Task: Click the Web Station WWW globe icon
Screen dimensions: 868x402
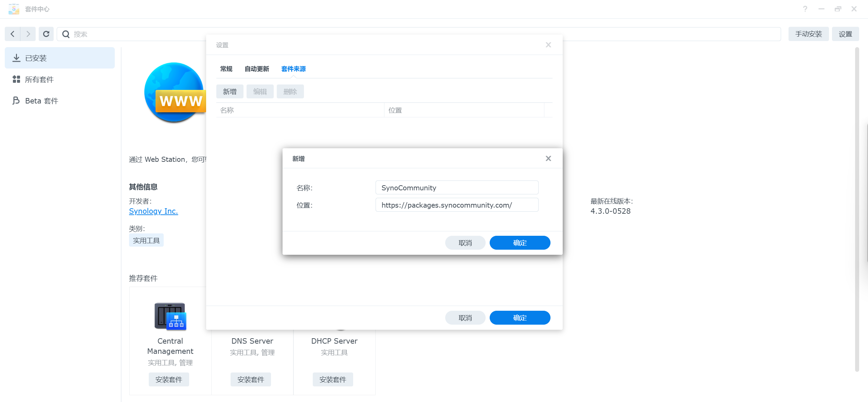Action: [175, 92]
